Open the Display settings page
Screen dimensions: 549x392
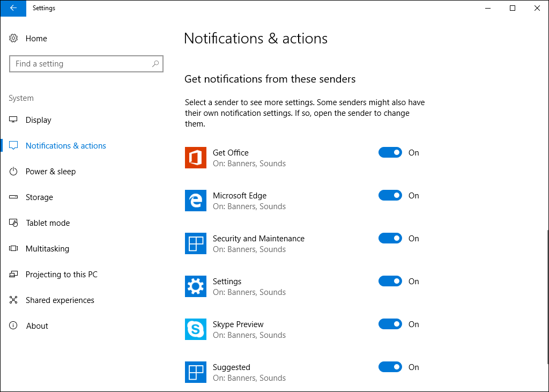coord(39,120)
